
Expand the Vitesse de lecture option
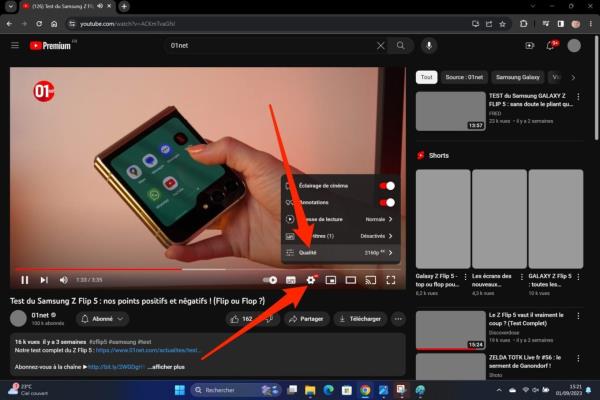pos(340,219)
